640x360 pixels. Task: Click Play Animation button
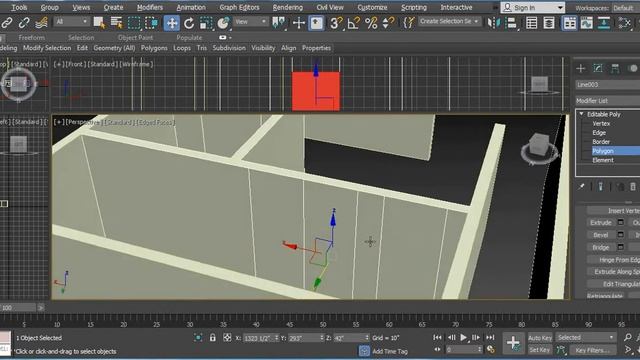point(463,338)
